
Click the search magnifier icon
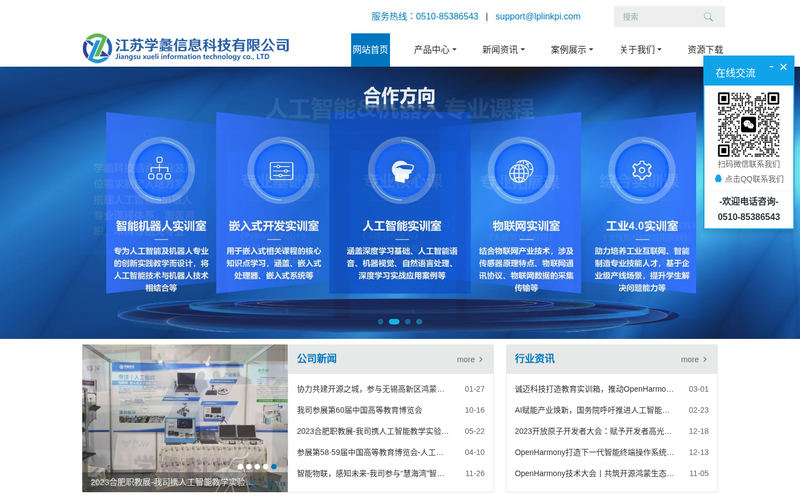coord(708,17)
